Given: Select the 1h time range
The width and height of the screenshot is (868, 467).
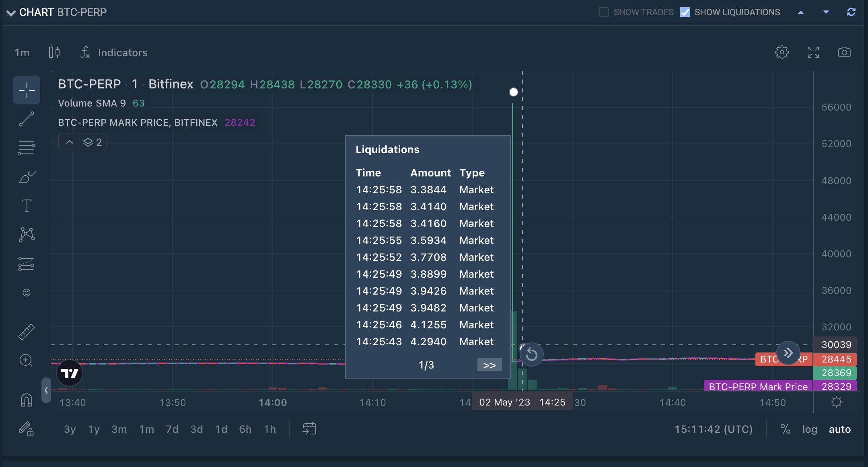Looking at the screenshot, I should point(270,429).
